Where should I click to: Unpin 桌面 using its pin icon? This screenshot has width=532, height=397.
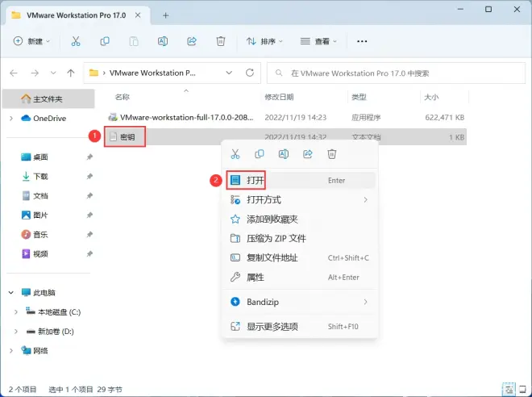[x=89, y=157]
